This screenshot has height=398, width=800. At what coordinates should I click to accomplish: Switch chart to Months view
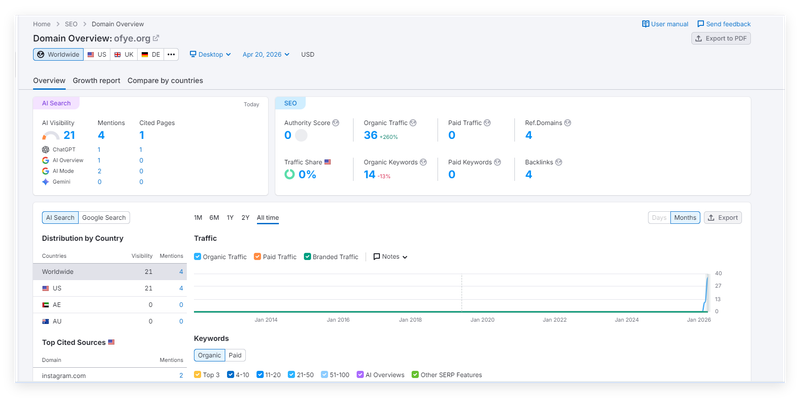[685, 218]
